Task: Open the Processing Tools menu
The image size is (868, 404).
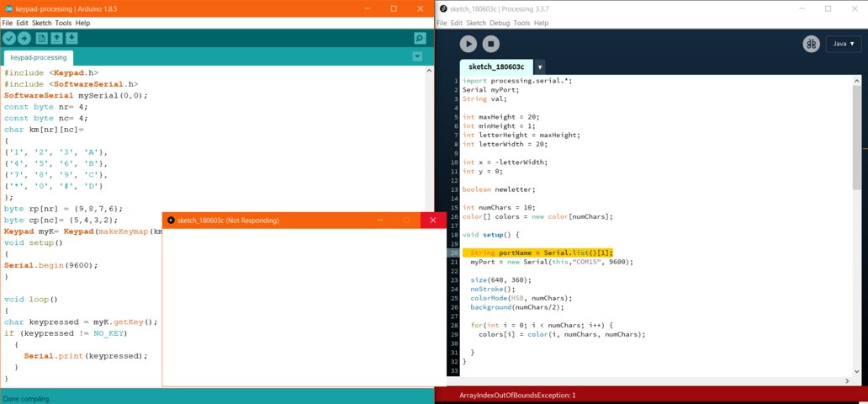Action: [x=521, y=24]
